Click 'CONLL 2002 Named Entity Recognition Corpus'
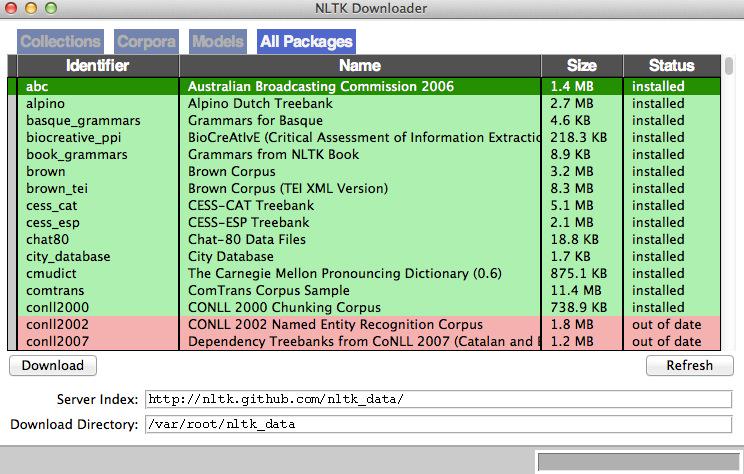The image size is (744, 474). click(335, 325)
